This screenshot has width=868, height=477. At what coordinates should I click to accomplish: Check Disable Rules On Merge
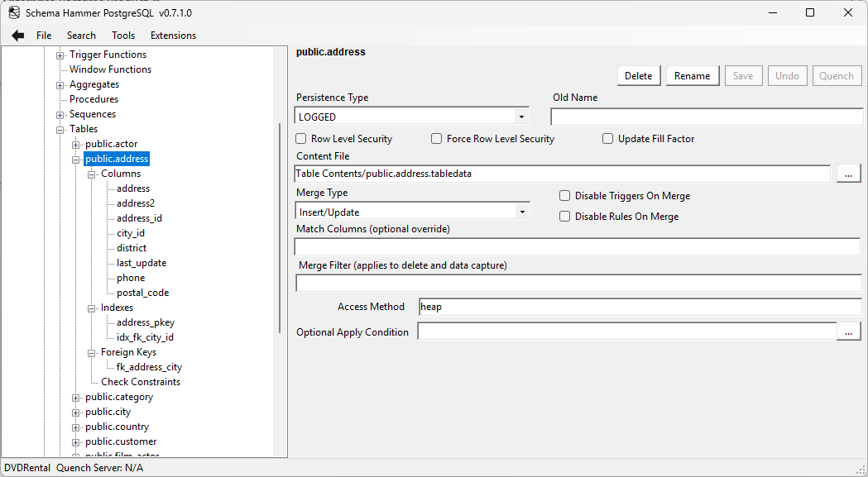(564, 216)
